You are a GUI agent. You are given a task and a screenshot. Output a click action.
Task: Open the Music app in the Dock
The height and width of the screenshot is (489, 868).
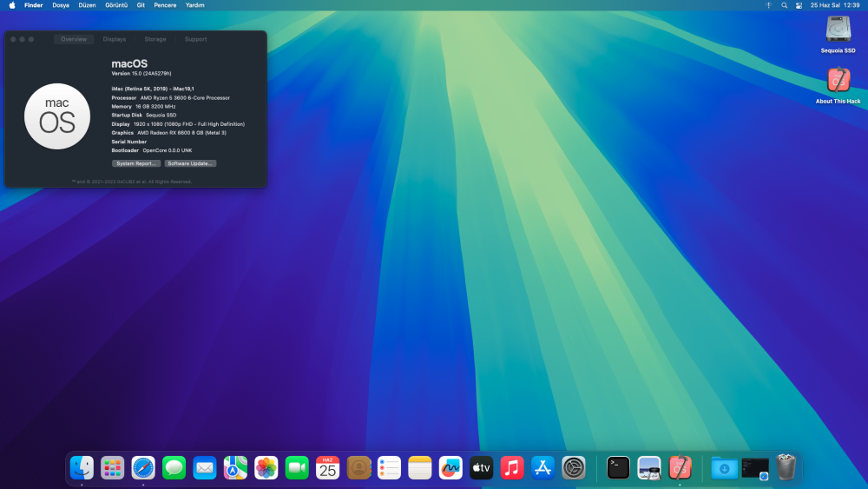(x=512, y=468)
